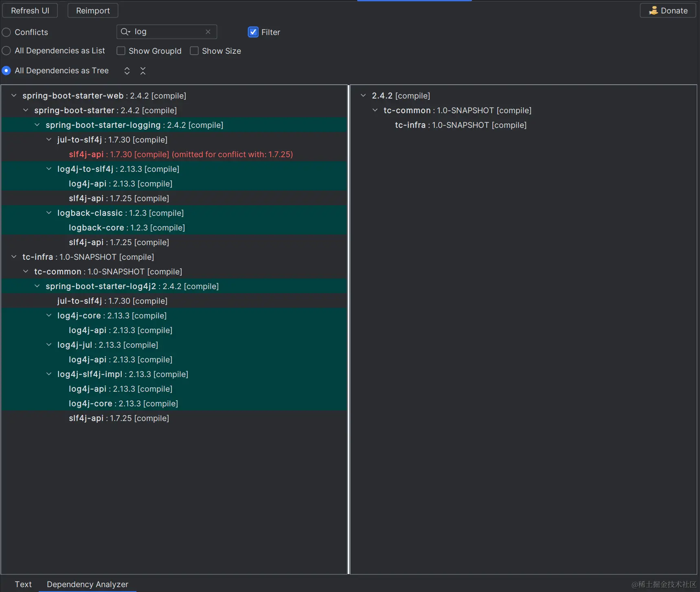Select jul-to-slf4j under spring-boot-starter-log4j2
This screenshot has height=592, width=700.
tap(174, 301)
